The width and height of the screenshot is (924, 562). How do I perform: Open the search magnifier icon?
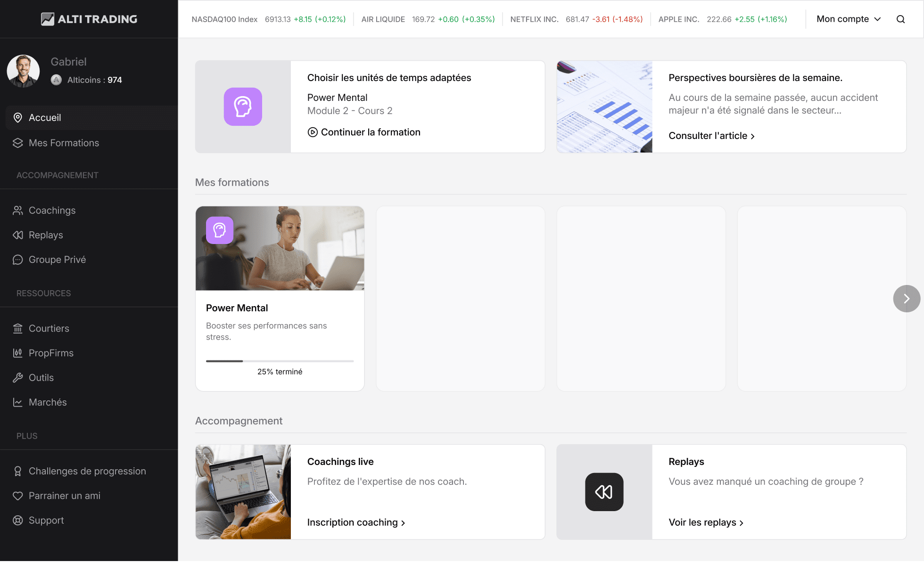tap(900, 19)
